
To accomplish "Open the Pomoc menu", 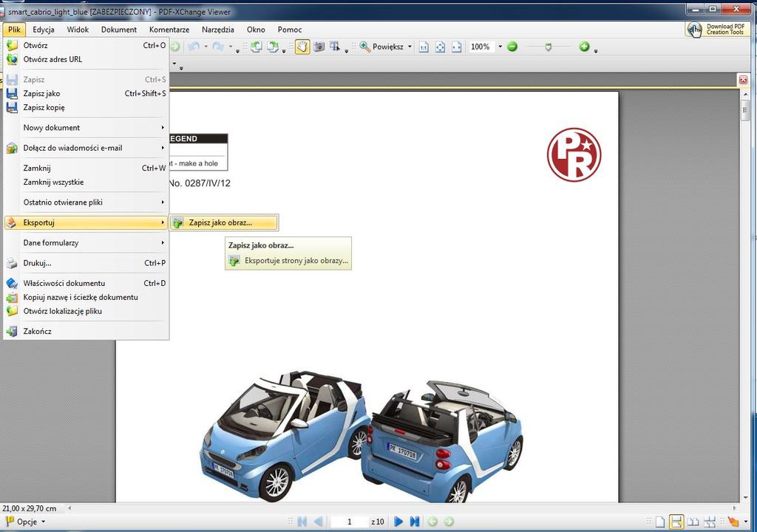I will coord(290,30).
